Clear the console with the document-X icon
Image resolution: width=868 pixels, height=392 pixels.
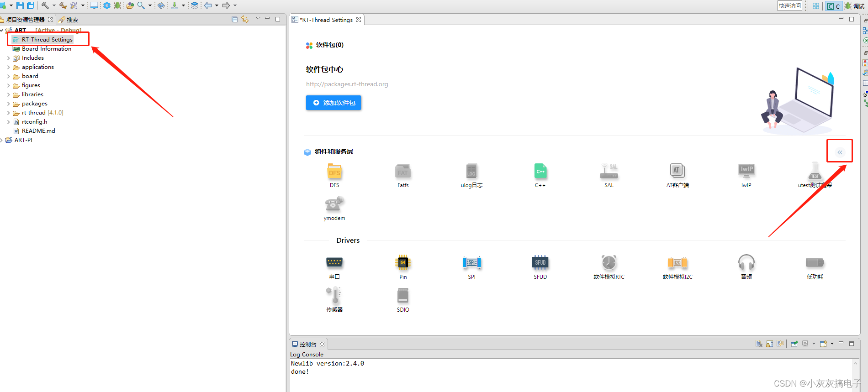click(759, 344)
